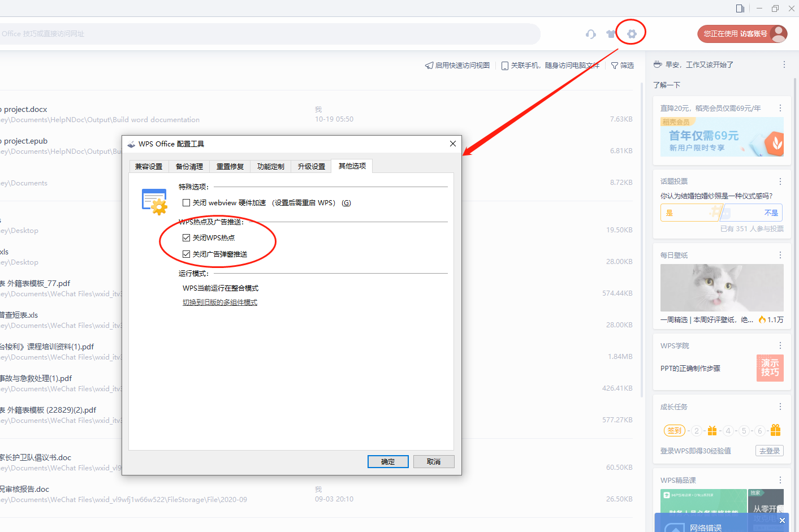Screen dimensions: 799x532
Task: Open the customer service headset icon
Action: click(591, 34)
